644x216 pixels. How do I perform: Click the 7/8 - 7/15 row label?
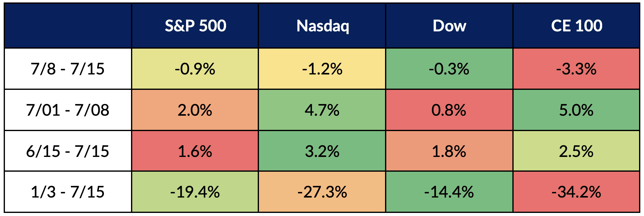pyautogui.click(x=68, y=69)
